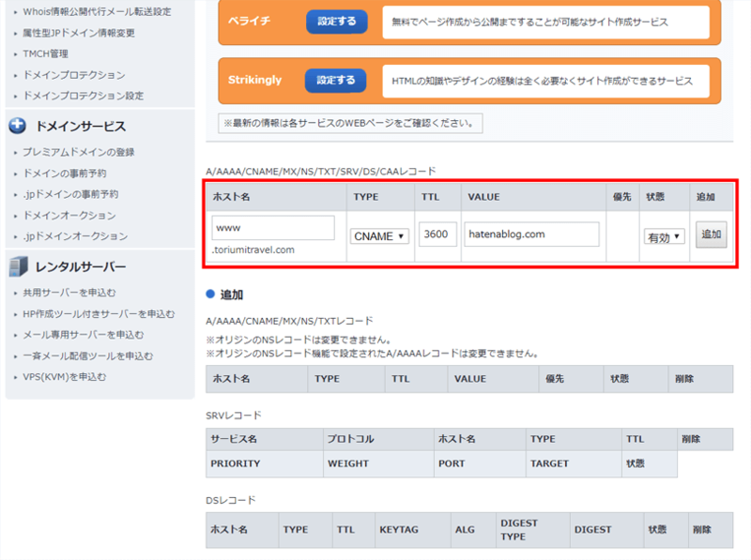Viewport: 751px width, 560px height.
Task: Click 設定する button for ペライチ
Action: coord(335,23)
